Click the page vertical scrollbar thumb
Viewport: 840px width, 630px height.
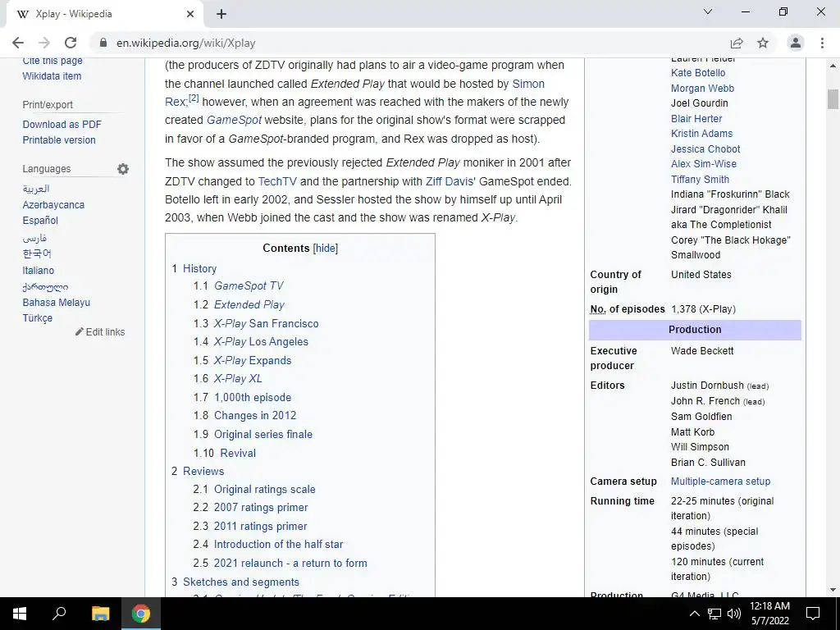[833, 99]
